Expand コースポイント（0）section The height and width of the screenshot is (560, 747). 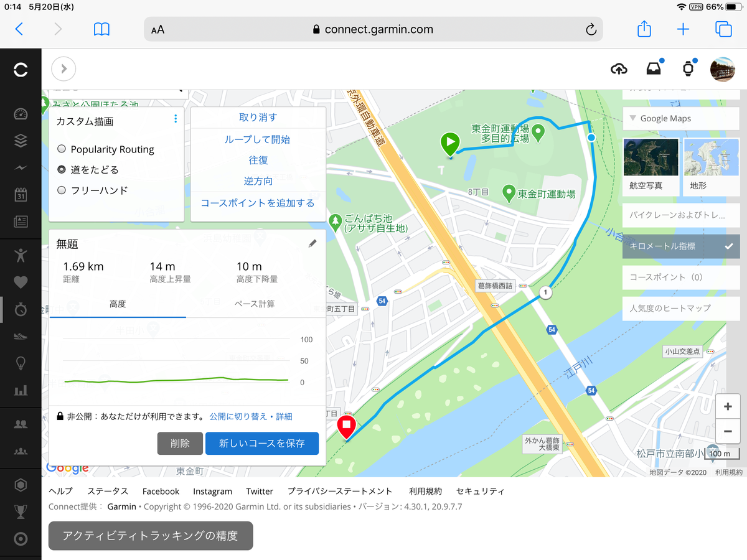tap(681, 277)
